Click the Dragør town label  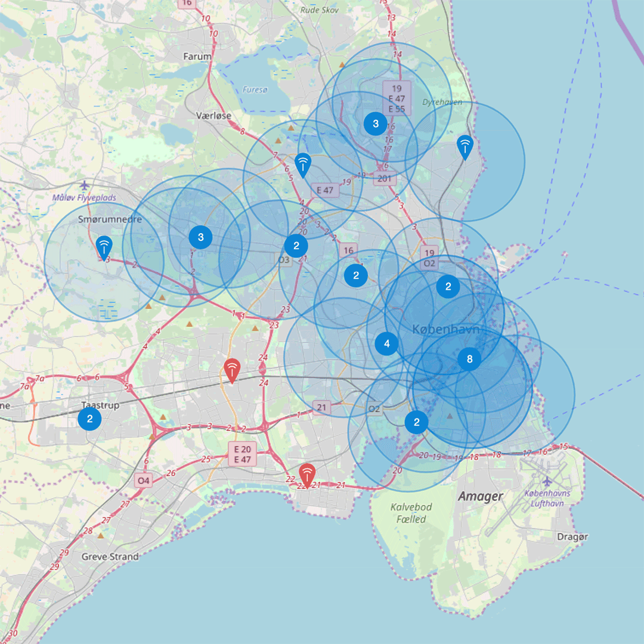click(x=572, y=537)
